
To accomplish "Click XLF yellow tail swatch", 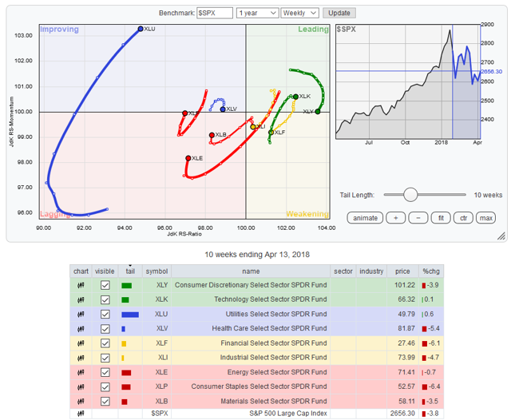I will click(x=124, y=344).
